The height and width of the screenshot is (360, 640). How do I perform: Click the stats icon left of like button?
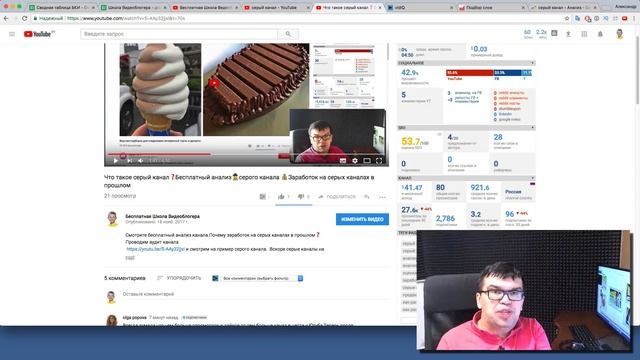tap(262, 197)
